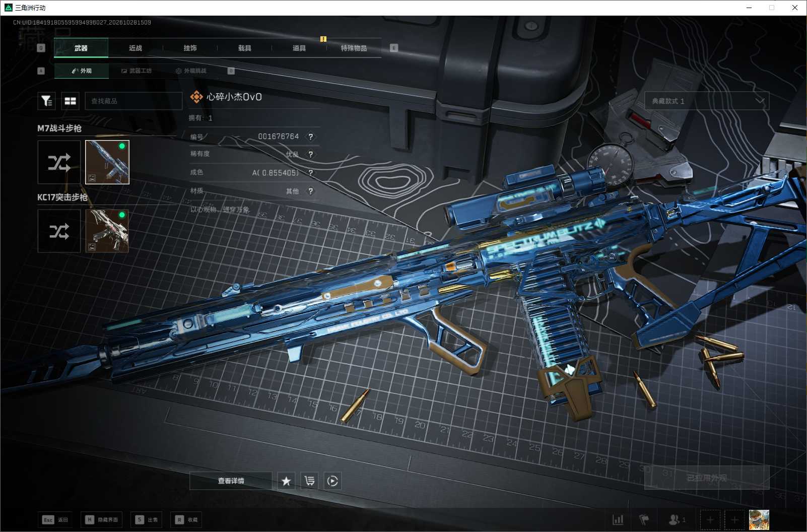
Task: Click the Q previous category key hint
Action: pyautogui.click(x=41, y=48)
